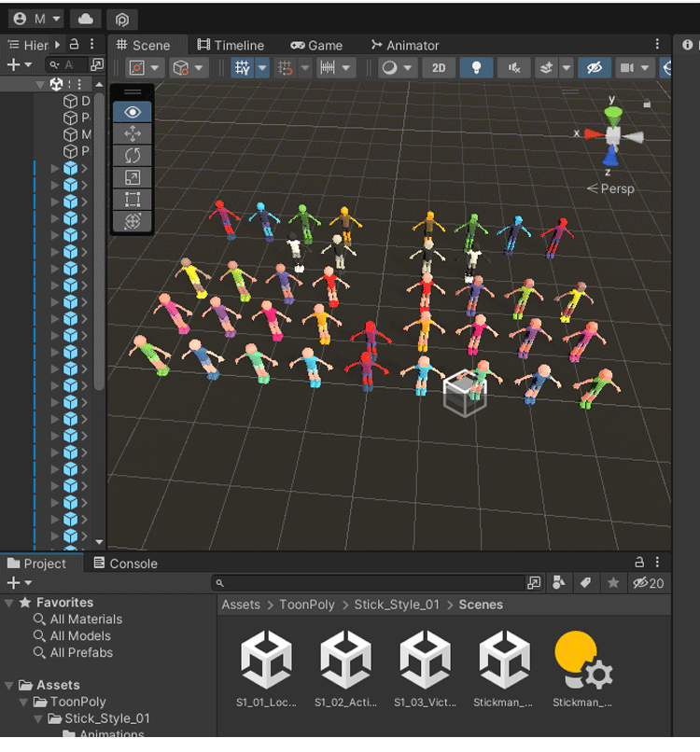The height and width of the screenshot is (752, 700).
Task: Select the Scale tool in scene overlay
Action: 132,177
